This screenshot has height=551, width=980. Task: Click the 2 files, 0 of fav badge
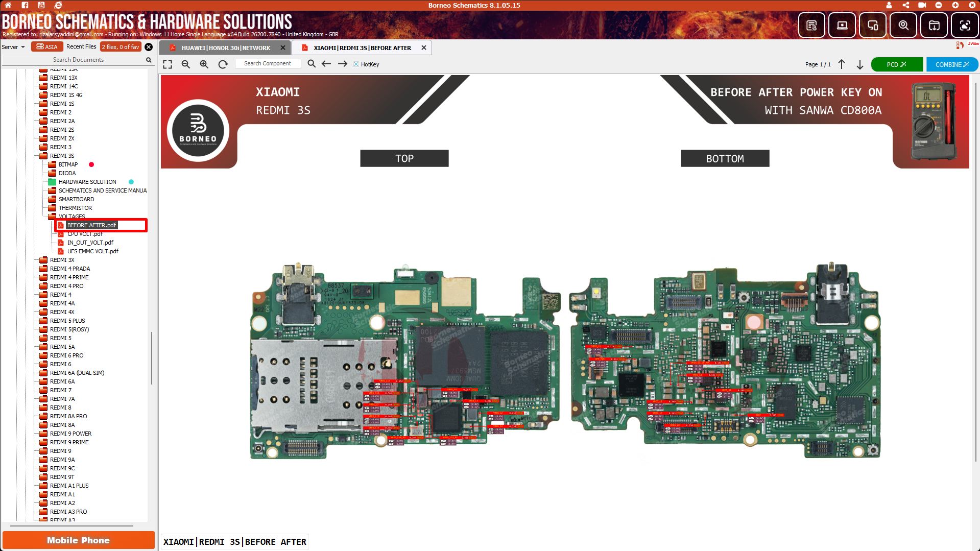[x=121, y=46]
